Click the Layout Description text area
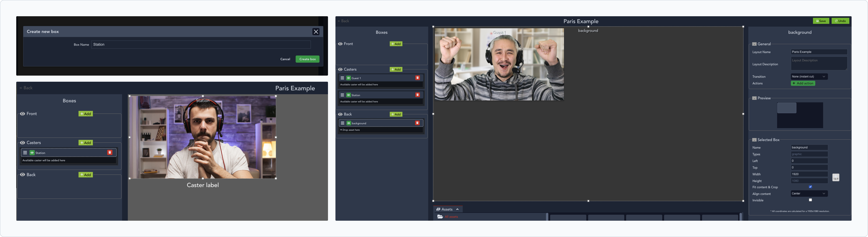Screen dimensions: 868x237 tap(819, 63)
